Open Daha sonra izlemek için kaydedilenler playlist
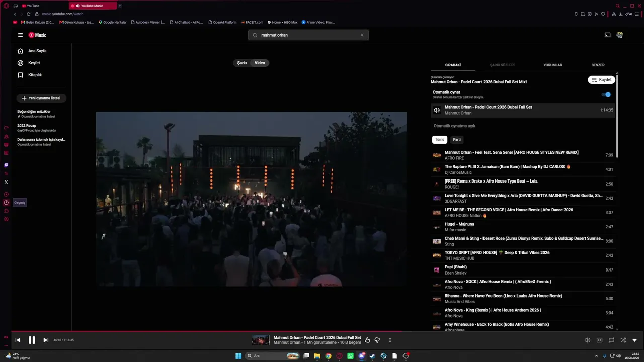 pos(41,142)
